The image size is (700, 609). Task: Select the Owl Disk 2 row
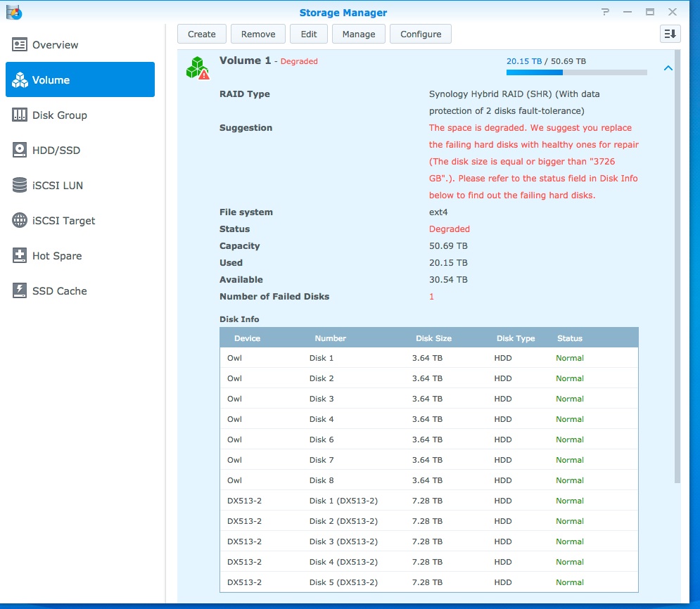(x=429, y=378)
